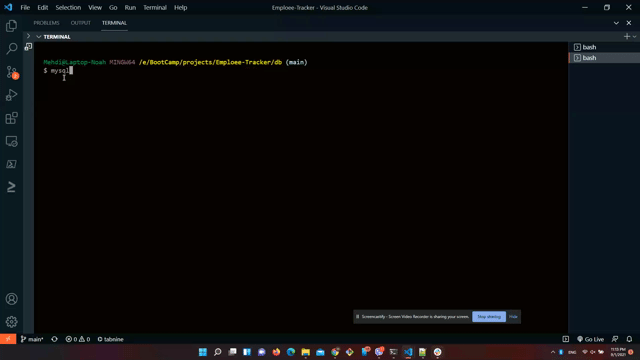Click the new terminal plus icon
The width and height of the screenshot is (640, 360).
(x=627, y=37)
